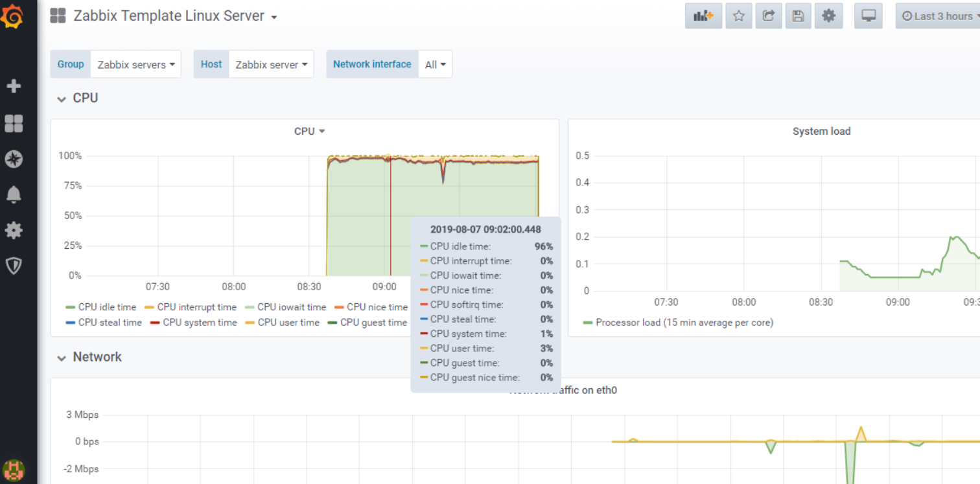Open the Create plus menu in sidebar
Image resolution: width=980 pixels, height=484 pixels.
(14, 86)
